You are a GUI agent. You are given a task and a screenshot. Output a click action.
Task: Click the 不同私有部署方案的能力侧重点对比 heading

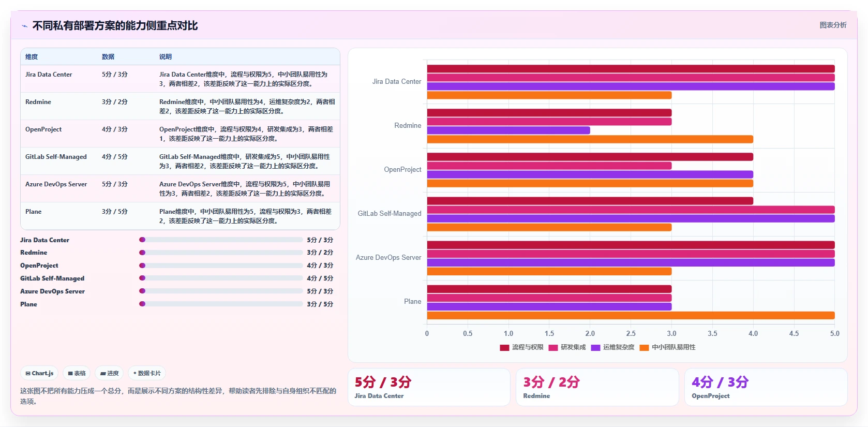[115, 26]
